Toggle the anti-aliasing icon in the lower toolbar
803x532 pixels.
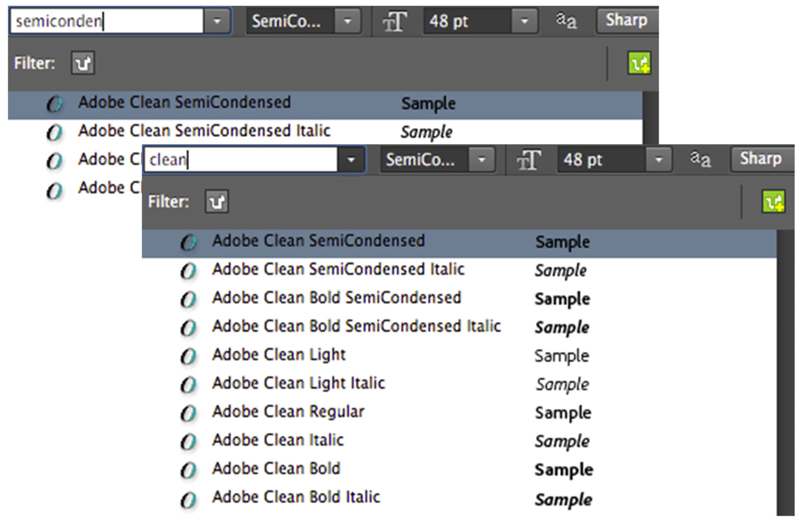[701, 159]
